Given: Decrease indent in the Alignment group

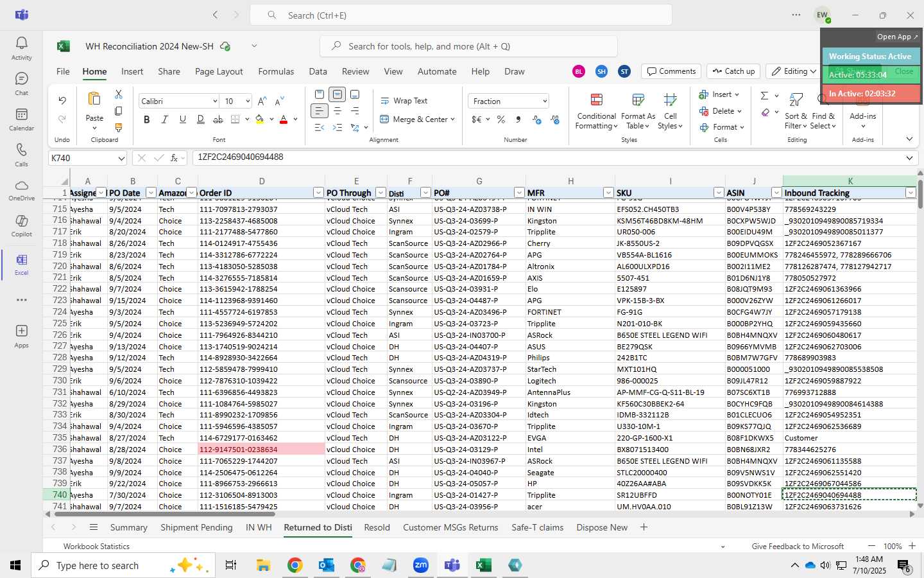Looking at the screenshot, I should [x=320, y=128].
